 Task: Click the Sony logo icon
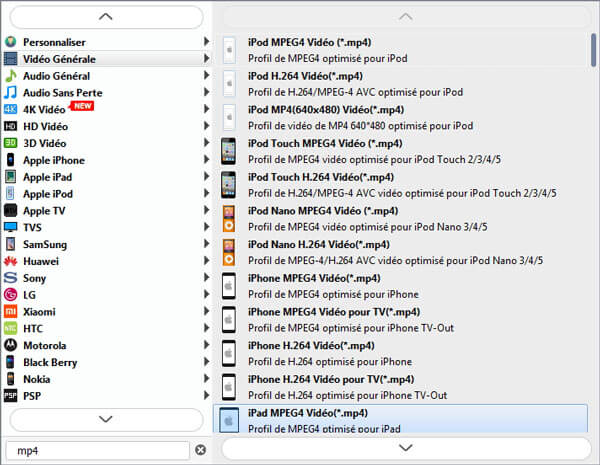[10, 278]
